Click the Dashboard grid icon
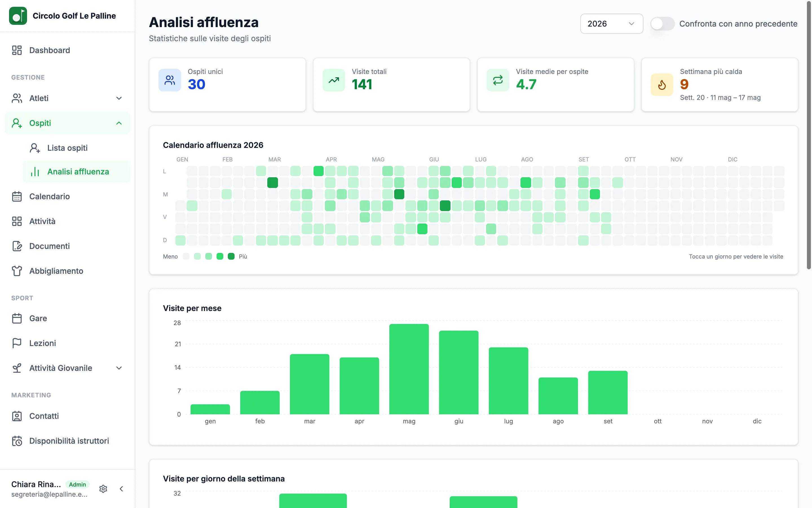The height and width of the screenshot is (508, 812). coord(17,50)
